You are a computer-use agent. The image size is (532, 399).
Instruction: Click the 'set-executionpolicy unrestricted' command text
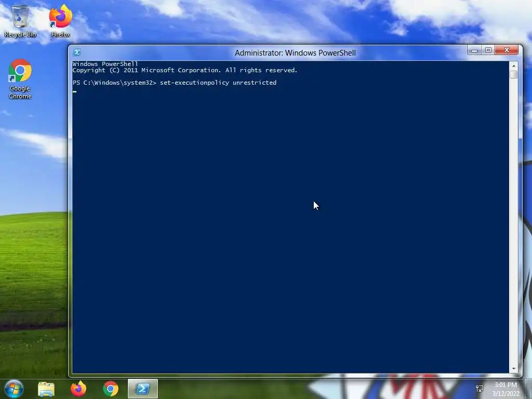pos(218,83)
